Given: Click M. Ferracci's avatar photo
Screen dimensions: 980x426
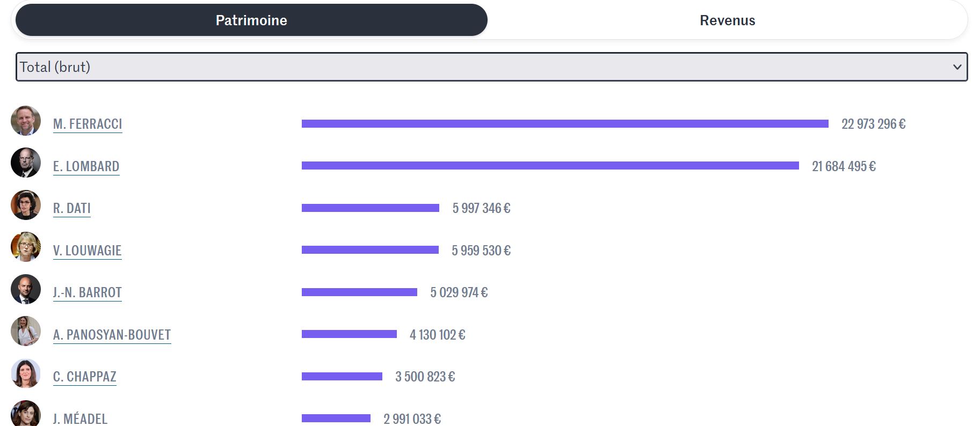Looking at the screenshot, I should point(26,121).
